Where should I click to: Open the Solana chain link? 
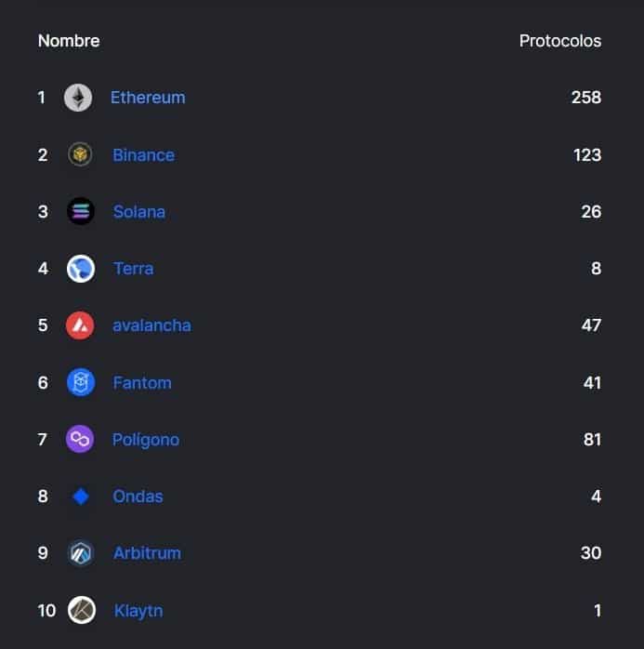point(139,212)
